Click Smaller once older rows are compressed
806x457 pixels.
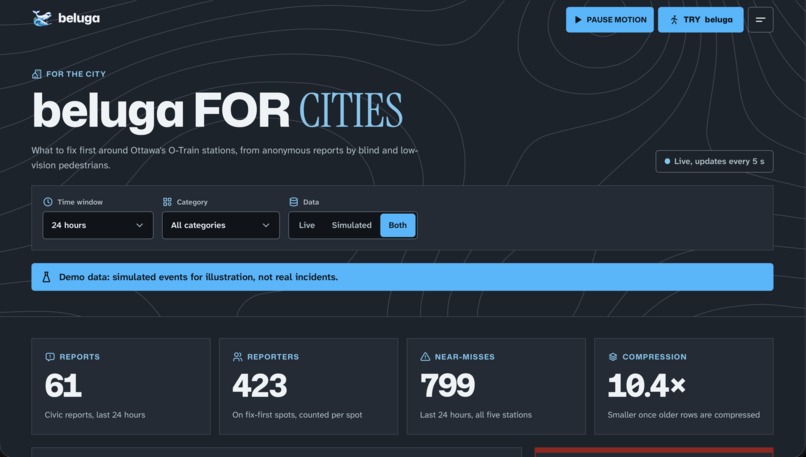(x=684, y=415)
